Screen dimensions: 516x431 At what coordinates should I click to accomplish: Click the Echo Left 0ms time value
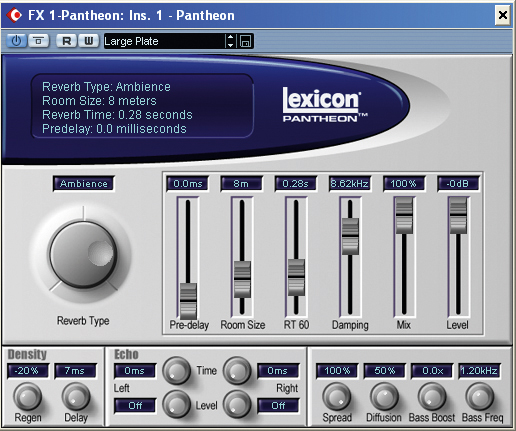tap(135, 371)
